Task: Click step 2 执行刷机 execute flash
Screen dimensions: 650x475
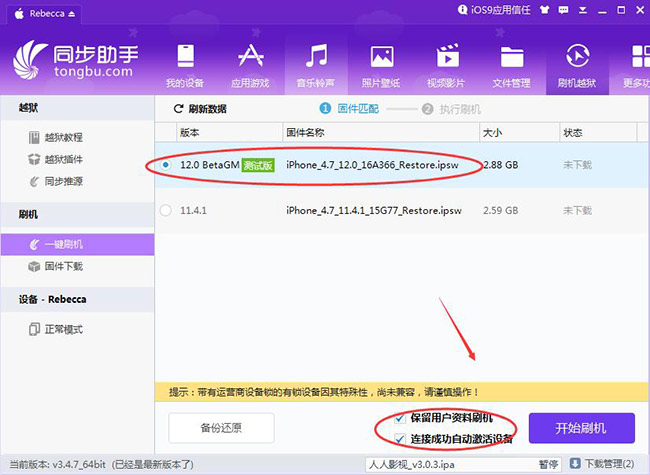Action: point(451,109)
